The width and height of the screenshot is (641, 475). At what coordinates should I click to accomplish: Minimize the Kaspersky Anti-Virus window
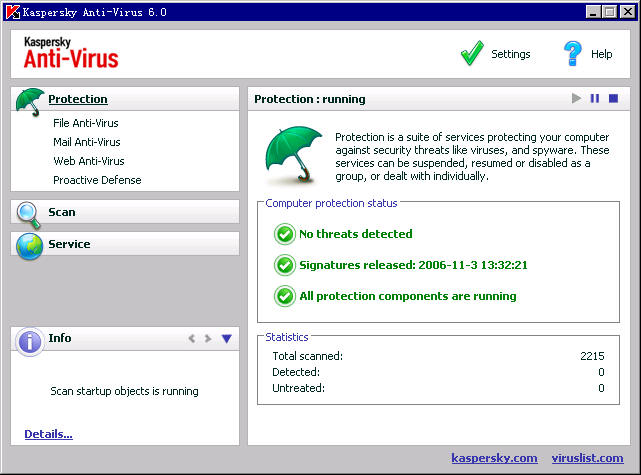click(x=593, y=12)
